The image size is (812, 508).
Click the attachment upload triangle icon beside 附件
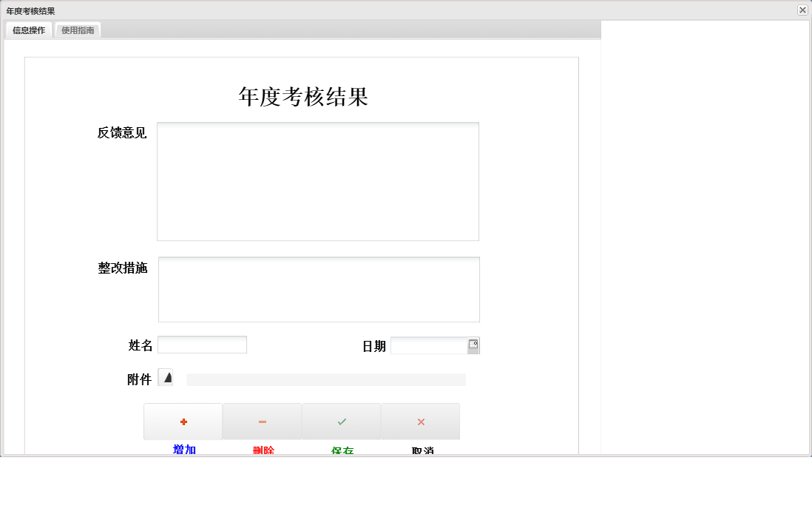(x=166, y=378)
